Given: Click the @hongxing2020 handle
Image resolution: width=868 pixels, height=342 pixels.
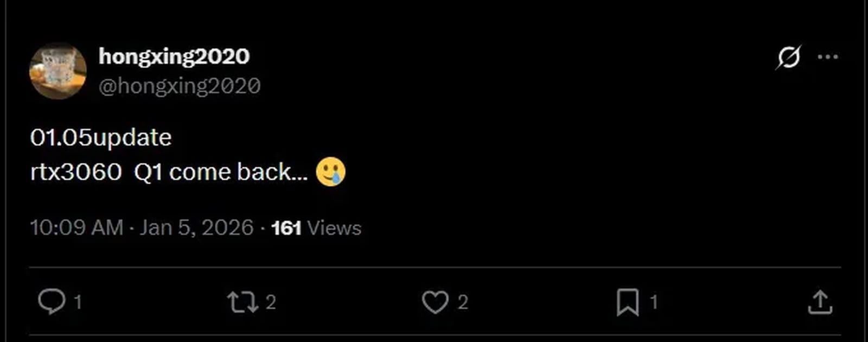Looking at the screenshot, I should tap(180, 86).
